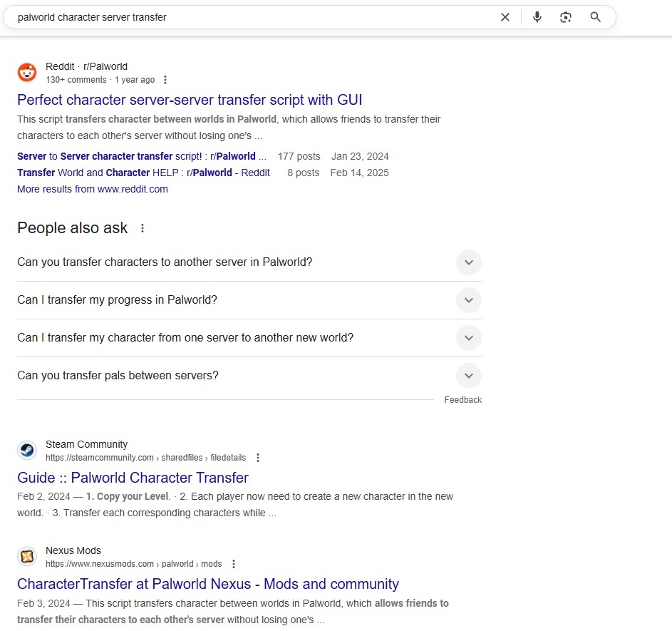Click the 'Steam Community' site name
The width and height of the screenshot is (672, 631).
point(86,444)
